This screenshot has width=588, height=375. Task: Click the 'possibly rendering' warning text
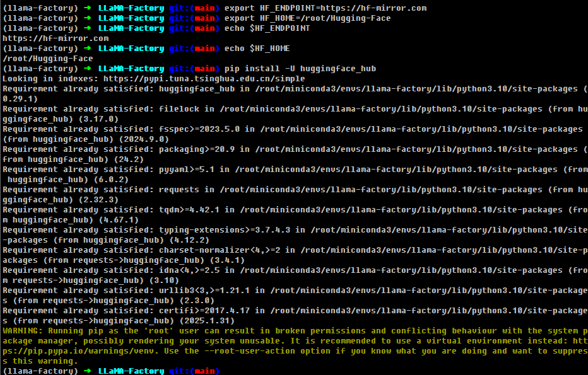point(129,342)
